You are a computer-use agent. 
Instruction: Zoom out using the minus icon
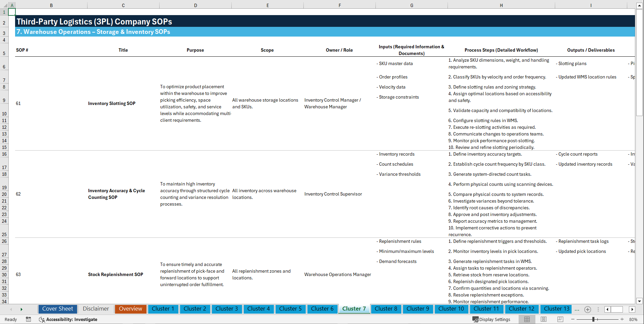573,319
